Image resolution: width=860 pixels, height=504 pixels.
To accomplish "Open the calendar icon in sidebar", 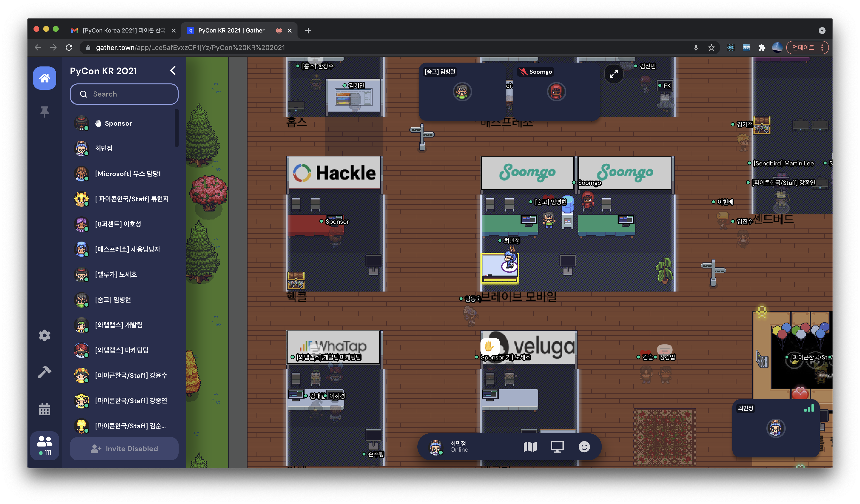I will tap(44, 409).
